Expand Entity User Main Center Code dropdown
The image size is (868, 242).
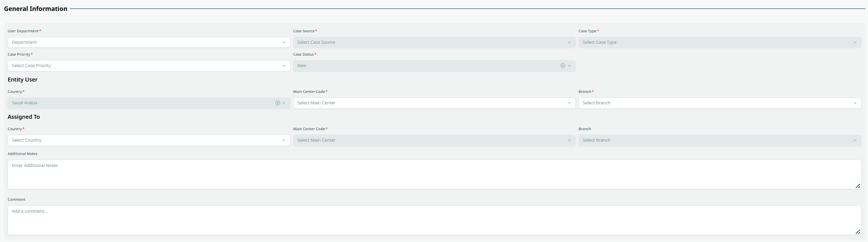coord(434,103)
